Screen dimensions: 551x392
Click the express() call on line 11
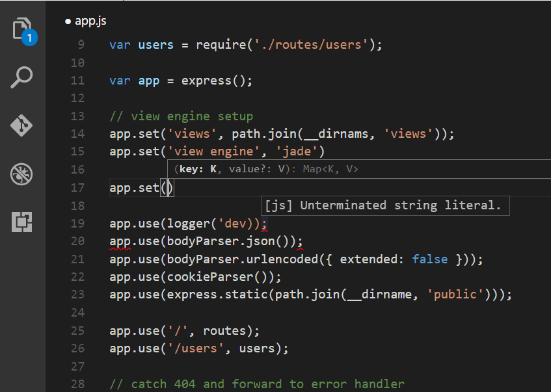(x=213, y=81)
